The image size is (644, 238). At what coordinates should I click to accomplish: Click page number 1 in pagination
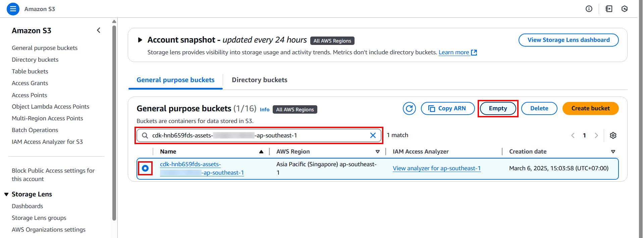click(584, 135)
